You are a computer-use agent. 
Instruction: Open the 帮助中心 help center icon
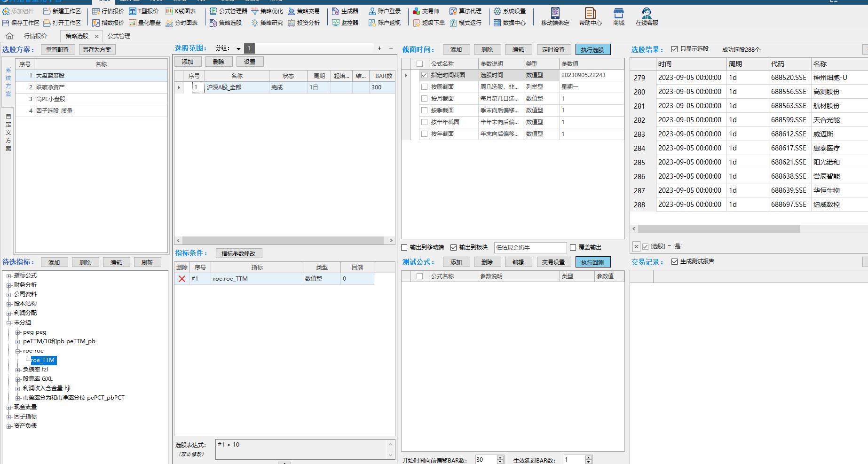pyautogui.click(x=590, y=13)
